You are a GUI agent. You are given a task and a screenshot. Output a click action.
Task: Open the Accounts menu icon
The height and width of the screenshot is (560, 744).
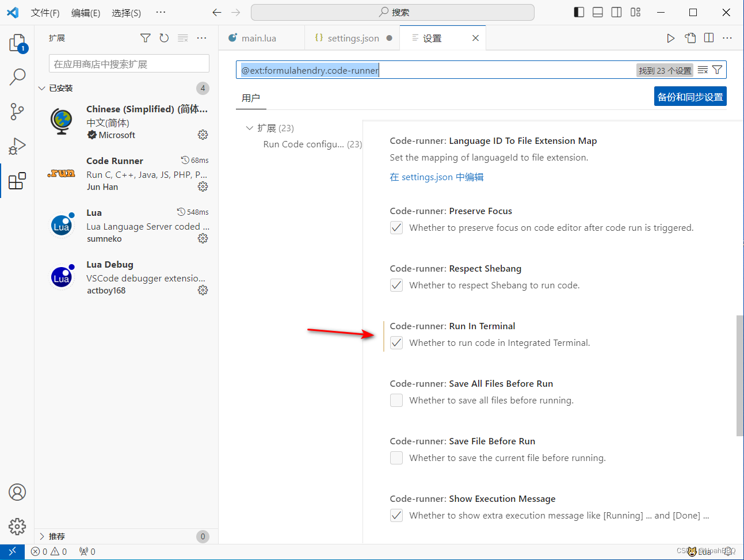pos(17,492)
